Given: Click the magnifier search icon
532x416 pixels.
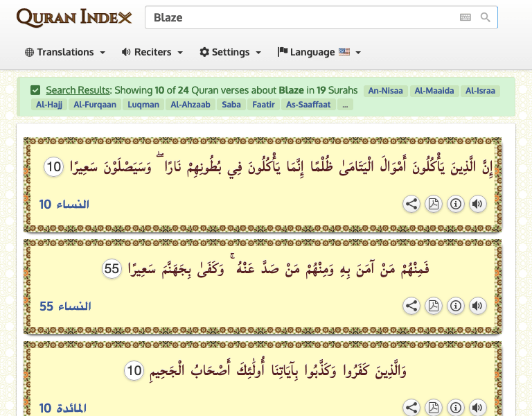Looking at the screenshot, I should tap(486, 17).
